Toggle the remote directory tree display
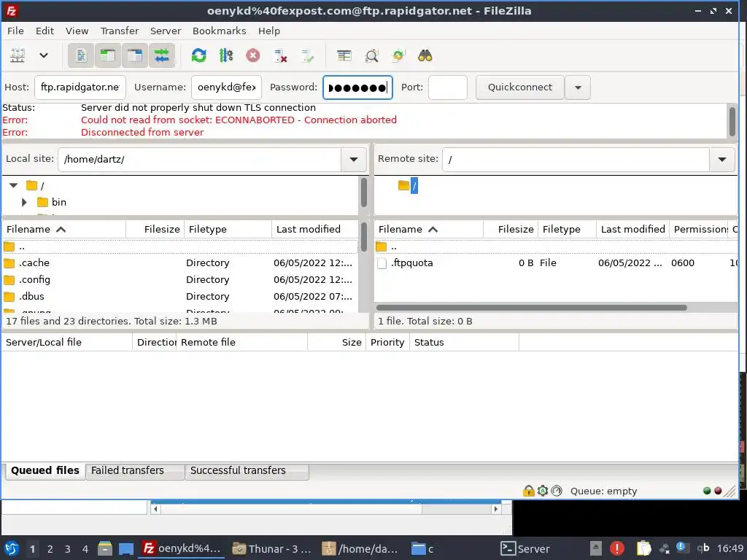 (135, 55)
